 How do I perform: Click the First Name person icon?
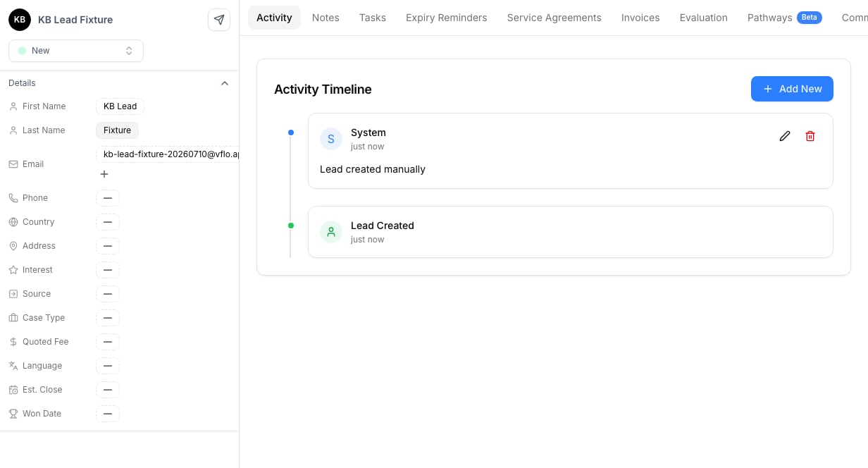13,106
